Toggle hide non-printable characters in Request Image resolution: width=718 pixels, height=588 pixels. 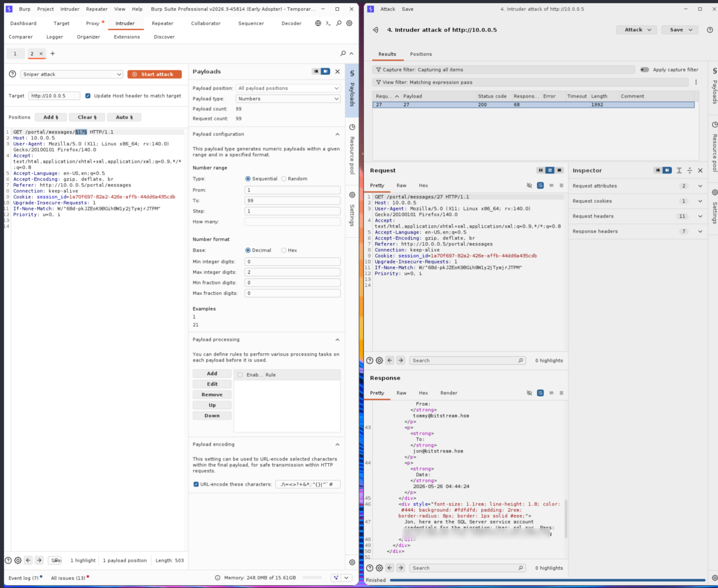point(529,185)
